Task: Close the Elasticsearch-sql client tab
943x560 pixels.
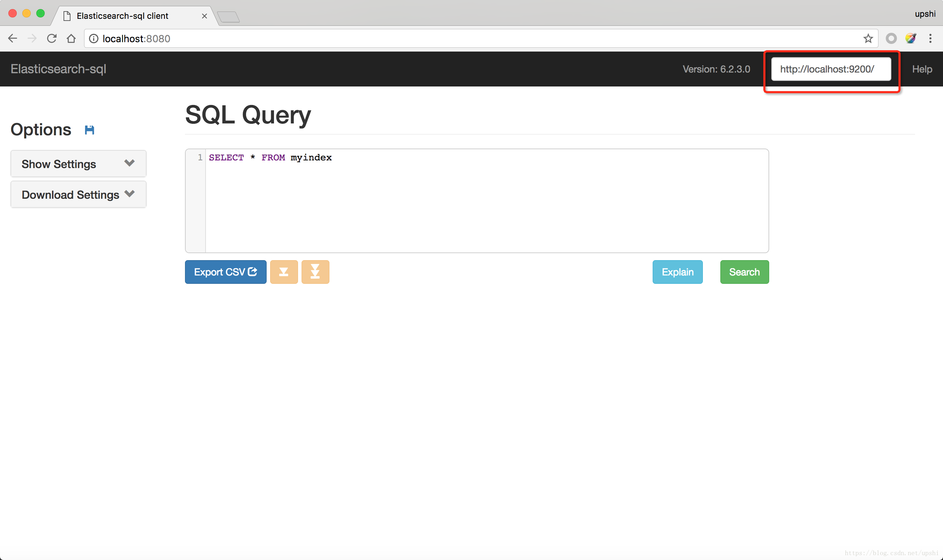Action: pyautogui.click(x=204, y=16)
